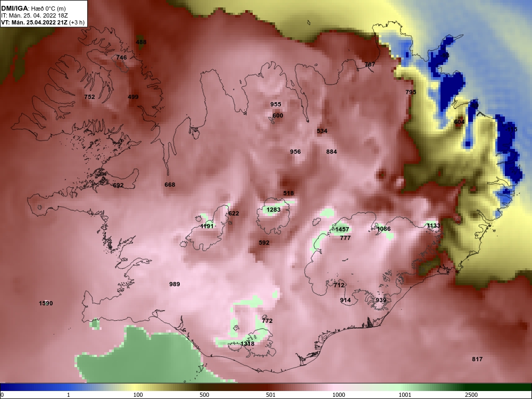The image size is (532, 399).
Task: Click the map value 1457
Action: [342, 229]
